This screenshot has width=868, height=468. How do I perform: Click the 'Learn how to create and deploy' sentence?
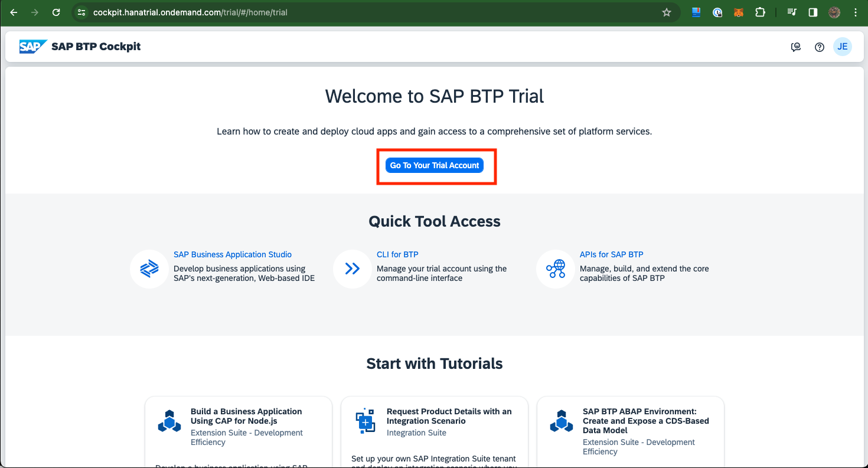pyautogui.click(x=435, y=131)
